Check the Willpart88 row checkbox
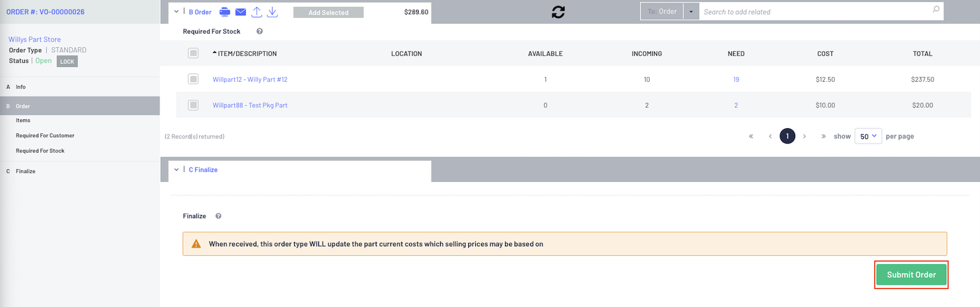980x307 pixels. [193, 105]
